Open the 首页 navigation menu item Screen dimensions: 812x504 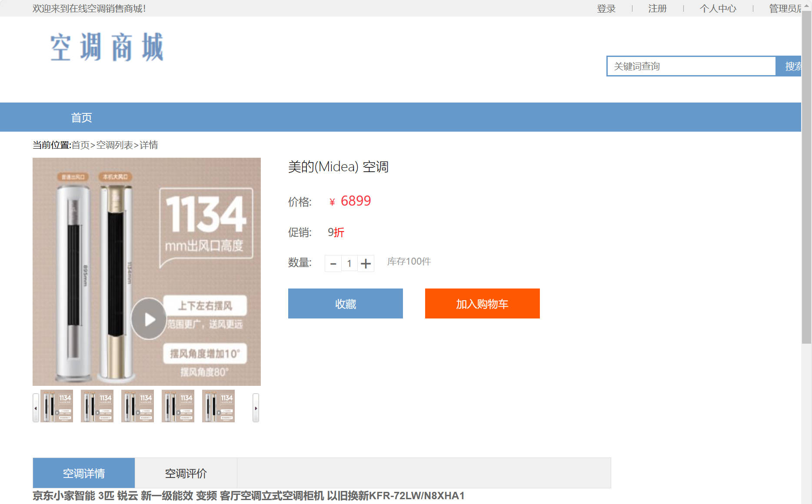82,117
